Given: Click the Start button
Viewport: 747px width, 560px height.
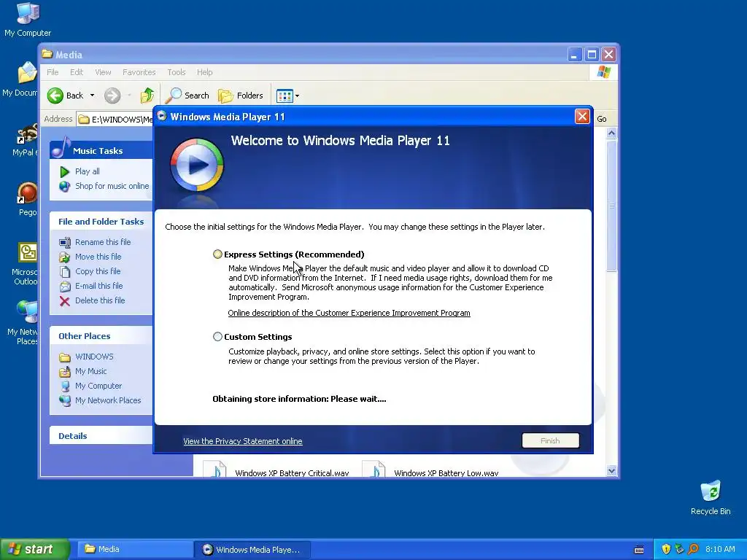Looking at the screenshot, I should 35,549.
